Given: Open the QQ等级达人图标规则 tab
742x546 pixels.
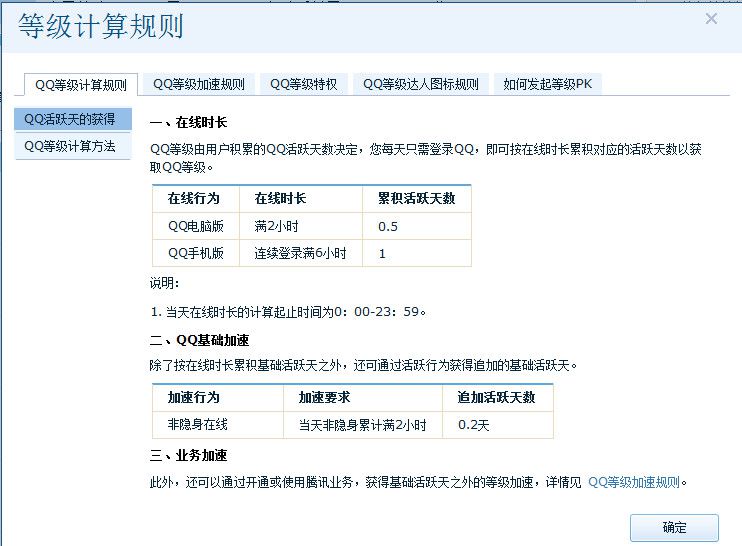Looking at the screenshot, I should (421, 84).
